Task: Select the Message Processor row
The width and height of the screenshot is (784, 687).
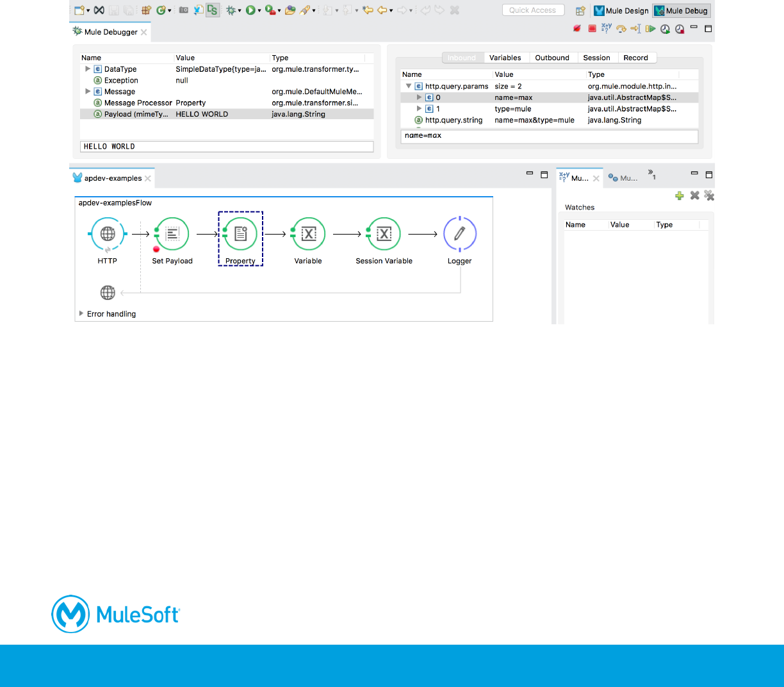Action: (x=227, y=103)
